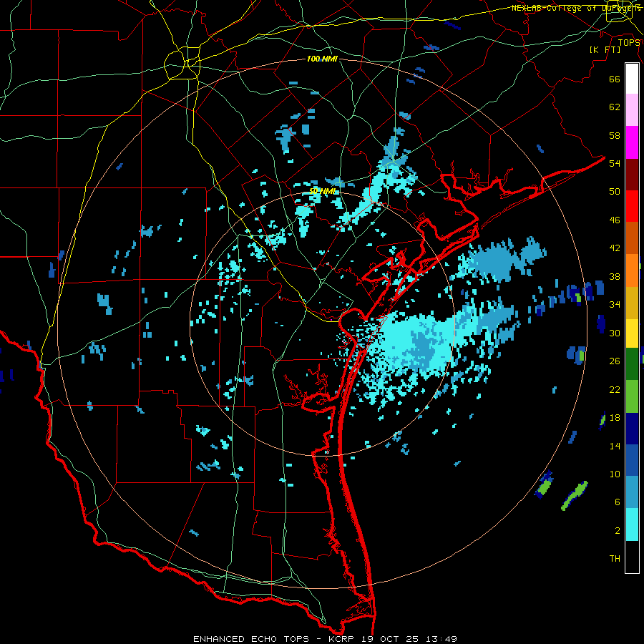Click the gold 38 kft legend band
Image resolution: width=644 pixels, height=644 pixels.
click(632, 302)
